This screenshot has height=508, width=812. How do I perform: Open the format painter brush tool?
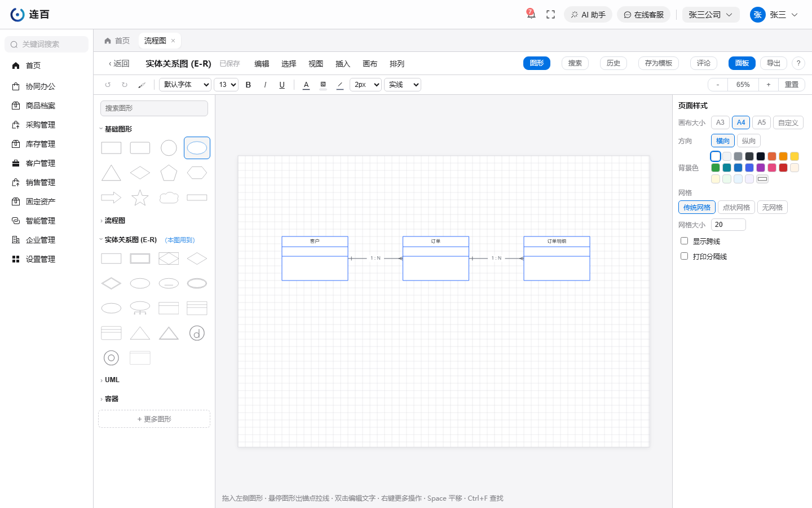pyautogui.click(x=142, y=85)
